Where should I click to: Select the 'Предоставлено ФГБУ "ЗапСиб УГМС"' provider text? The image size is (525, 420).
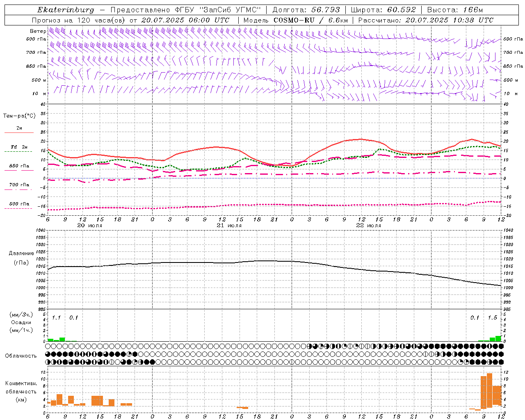click(x=186, y=10)
